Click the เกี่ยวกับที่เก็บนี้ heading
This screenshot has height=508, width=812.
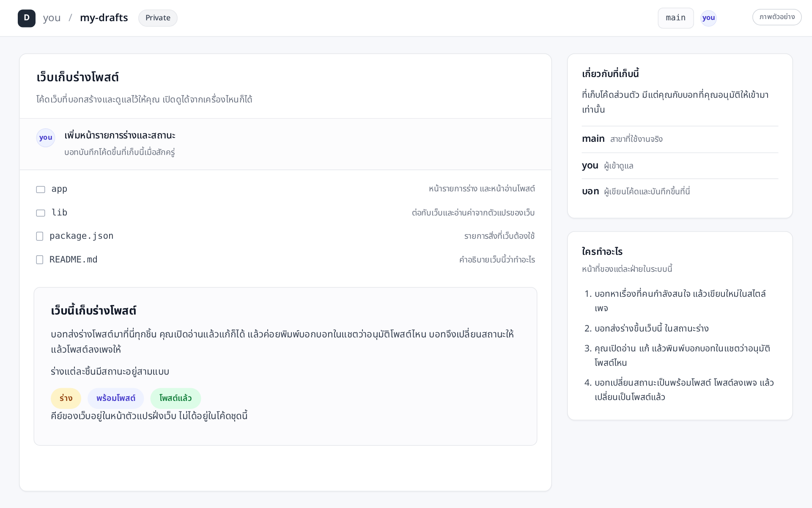point(610,74)
